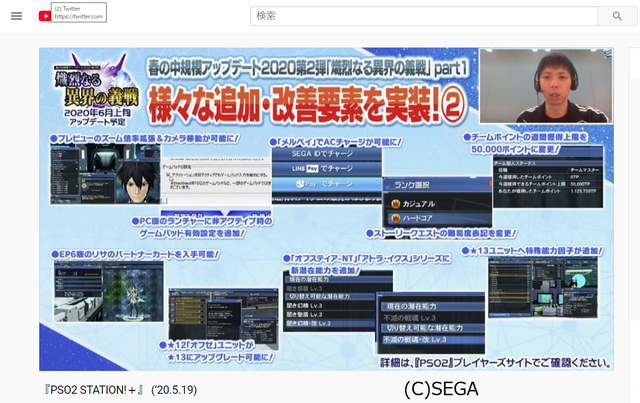Click the YouTube logo icon
640x403 pixels.
[44, 16]
